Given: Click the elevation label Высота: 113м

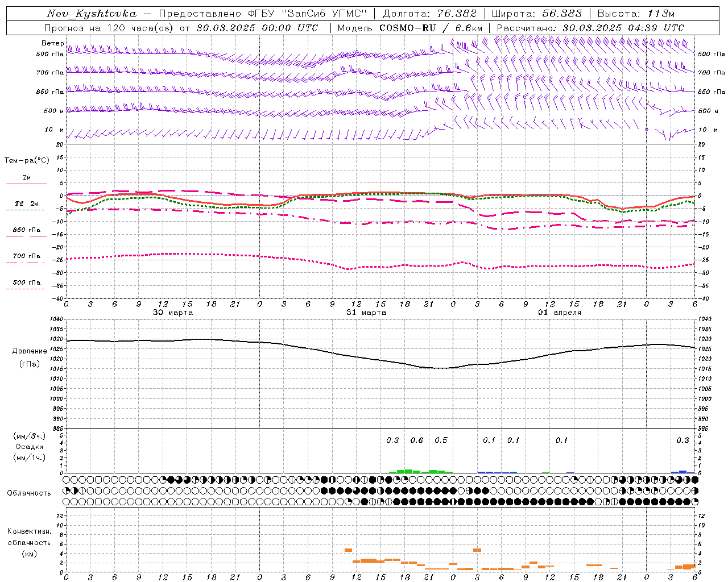Looking at the screenshot, I should [636, 14].
